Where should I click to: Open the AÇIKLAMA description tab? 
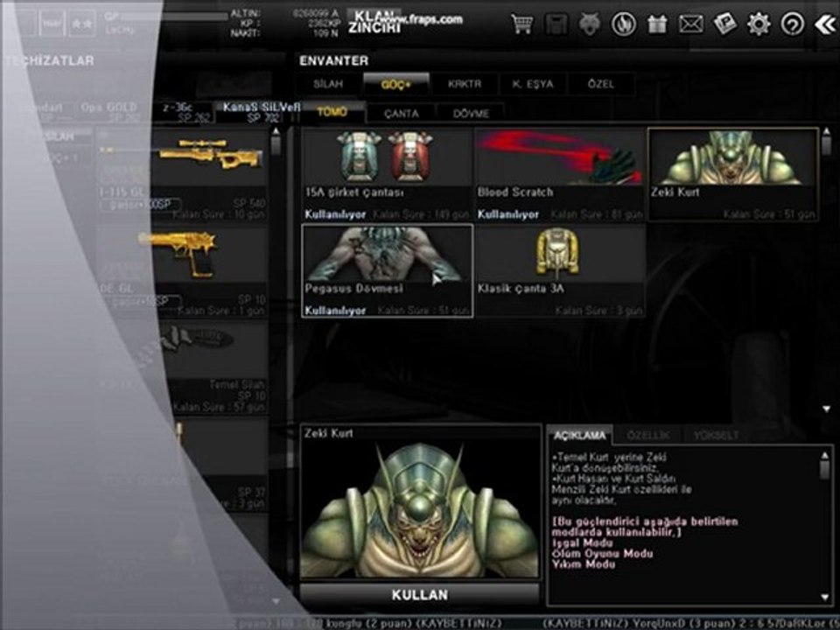(579, 435)
